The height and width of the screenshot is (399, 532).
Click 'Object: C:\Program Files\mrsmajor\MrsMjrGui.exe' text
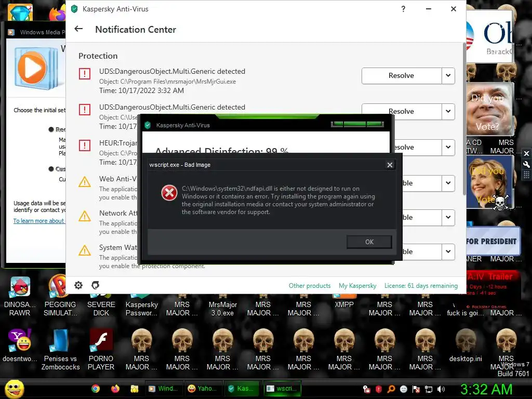(168, 82)
